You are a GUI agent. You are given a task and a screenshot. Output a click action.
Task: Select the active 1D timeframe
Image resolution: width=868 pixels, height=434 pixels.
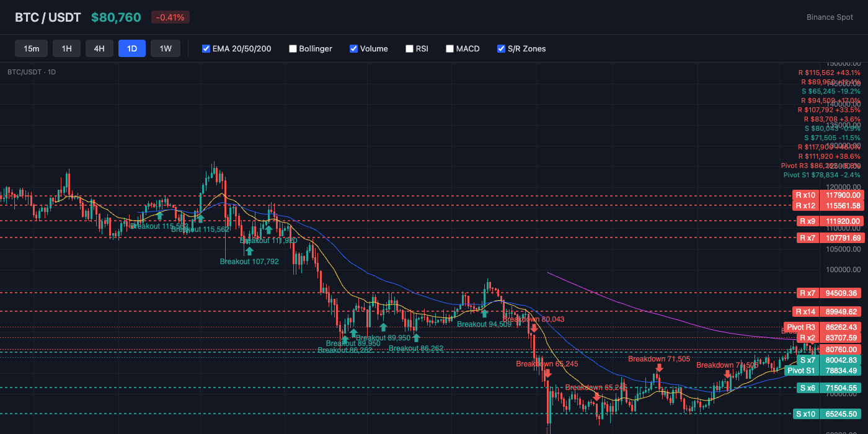coord(132,48)
